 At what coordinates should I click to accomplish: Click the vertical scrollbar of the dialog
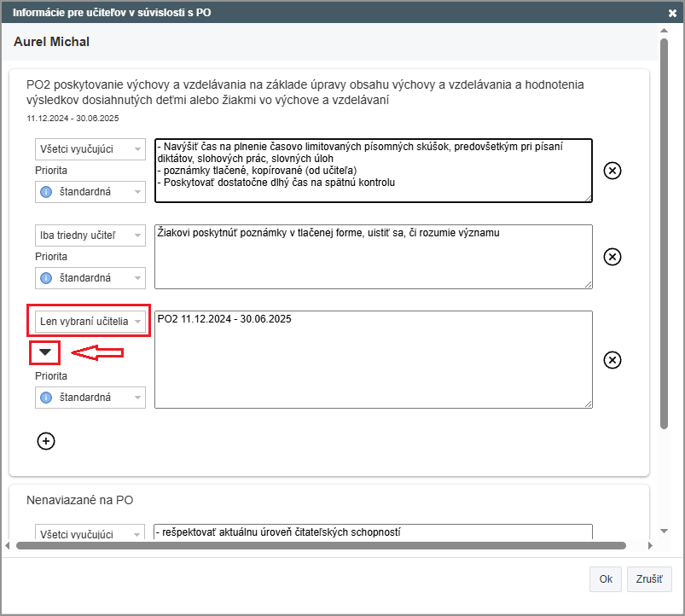click(x=664, y=230)
